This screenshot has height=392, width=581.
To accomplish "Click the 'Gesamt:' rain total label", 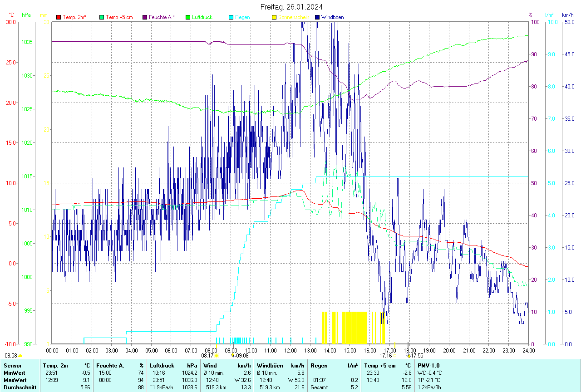I will [x=319, y=387].
